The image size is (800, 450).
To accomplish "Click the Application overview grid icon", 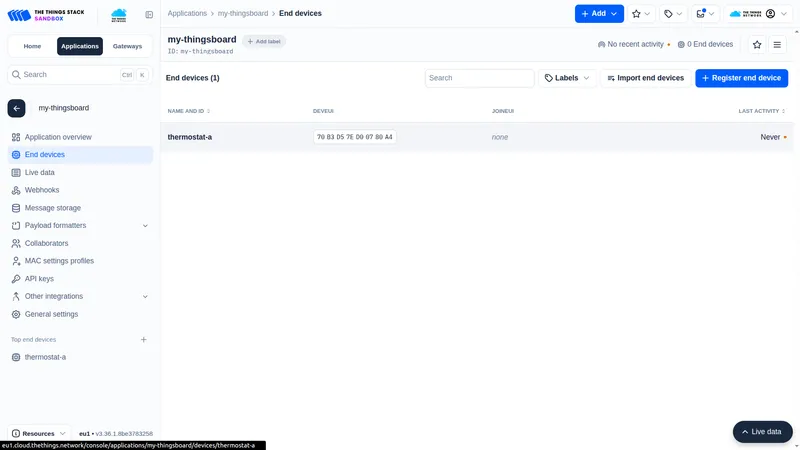I will coord(16,137).
